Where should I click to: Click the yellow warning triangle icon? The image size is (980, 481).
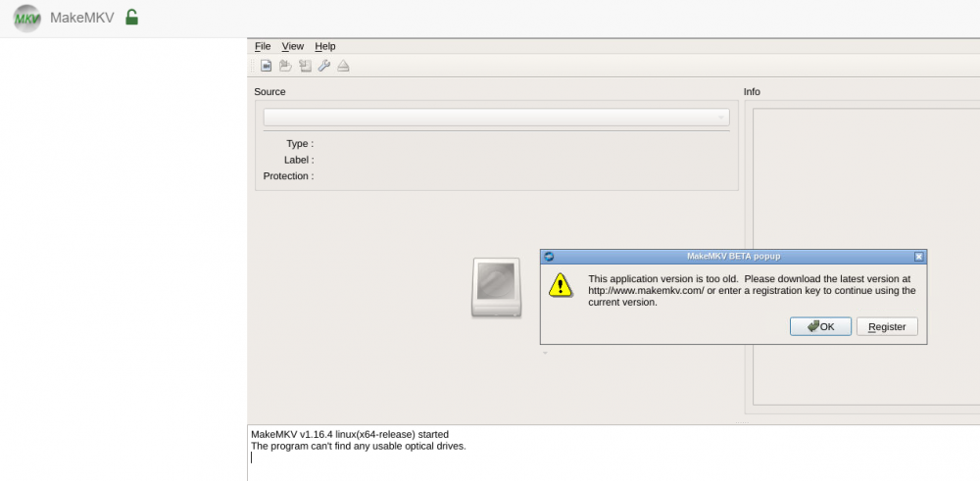coord(561,285)
